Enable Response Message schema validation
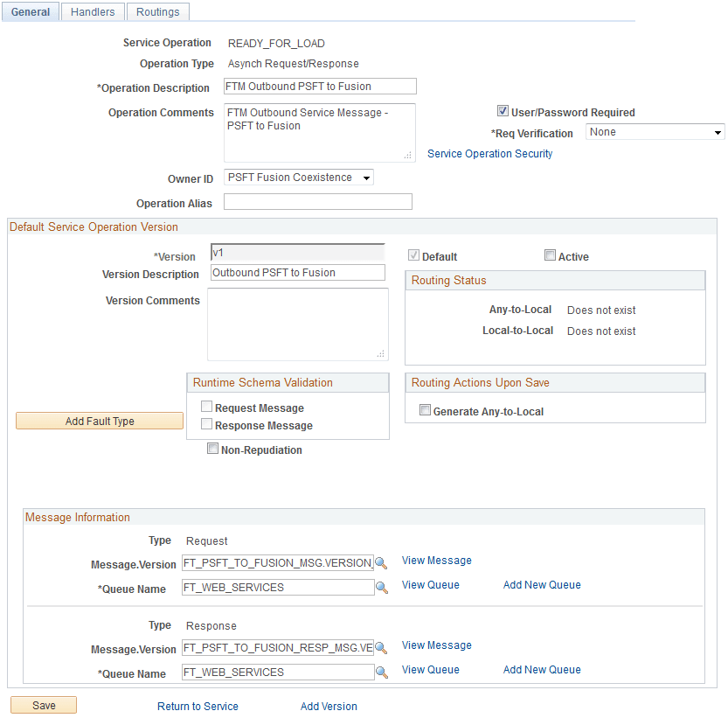 coord(206,425)
